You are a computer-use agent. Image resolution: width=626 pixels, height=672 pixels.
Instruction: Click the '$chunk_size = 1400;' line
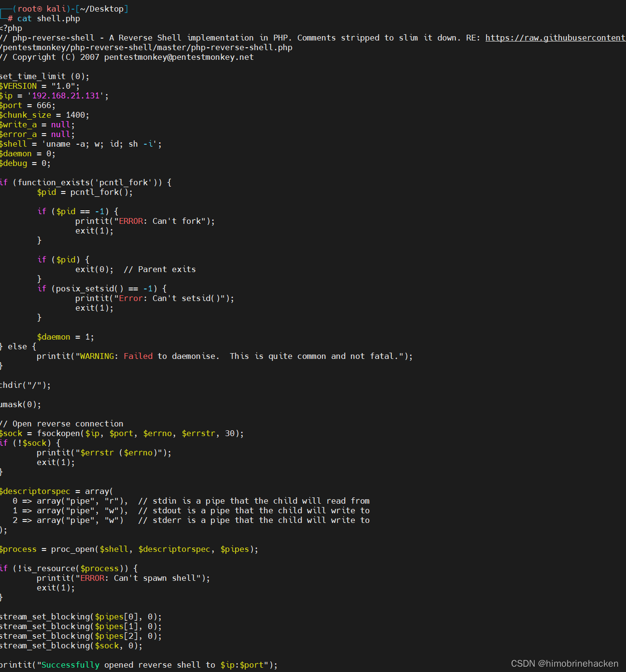coord(44,115)
